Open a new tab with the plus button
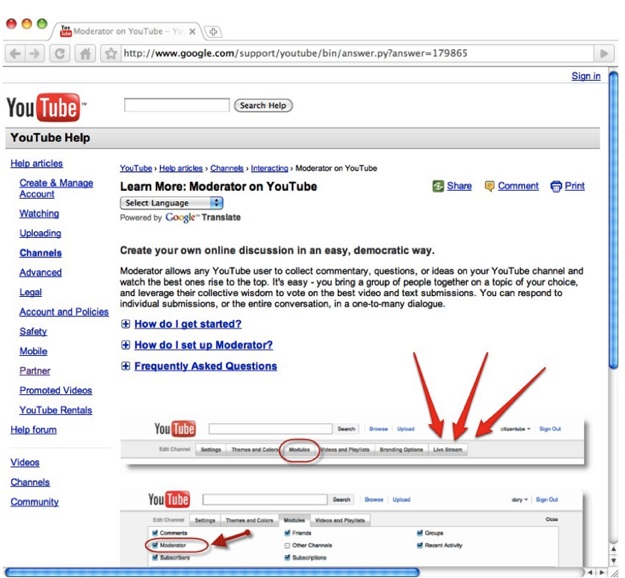Screen dimensions: 625x578 [x=213, y=31]
